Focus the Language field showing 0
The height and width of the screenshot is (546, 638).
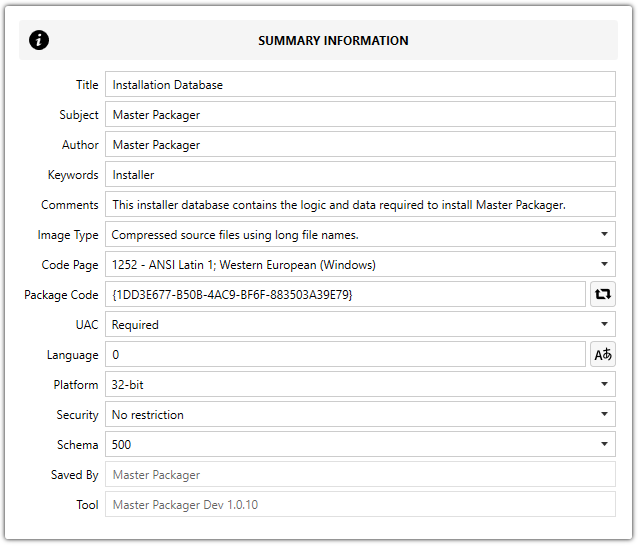pos(345,354)
